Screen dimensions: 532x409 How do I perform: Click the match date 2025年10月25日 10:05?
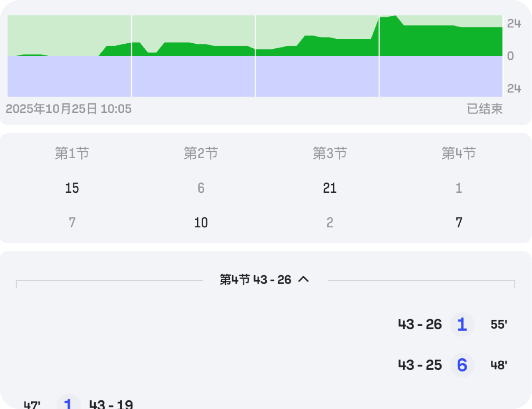point(69,109)
